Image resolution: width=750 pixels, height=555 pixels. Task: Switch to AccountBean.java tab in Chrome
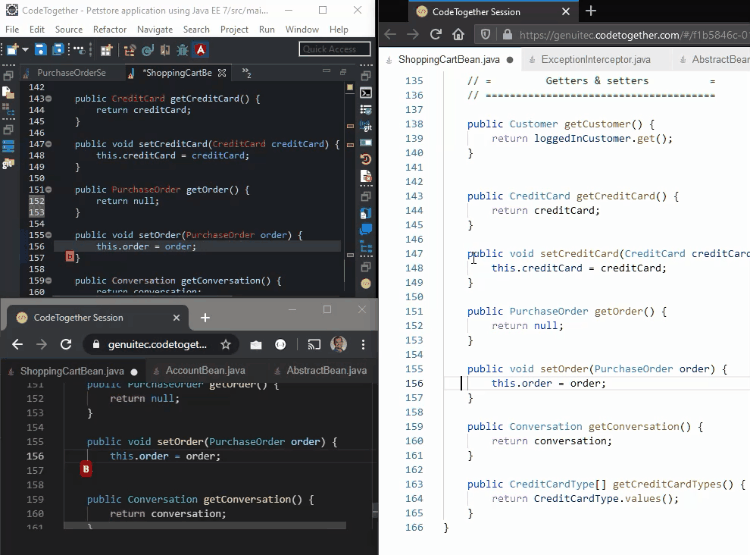point(205,371)
